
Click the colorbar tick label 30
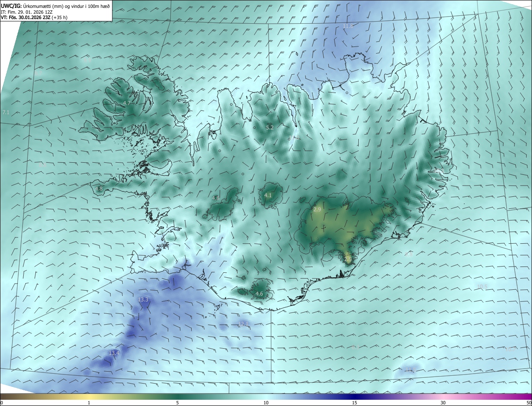(x=443, y=403)
